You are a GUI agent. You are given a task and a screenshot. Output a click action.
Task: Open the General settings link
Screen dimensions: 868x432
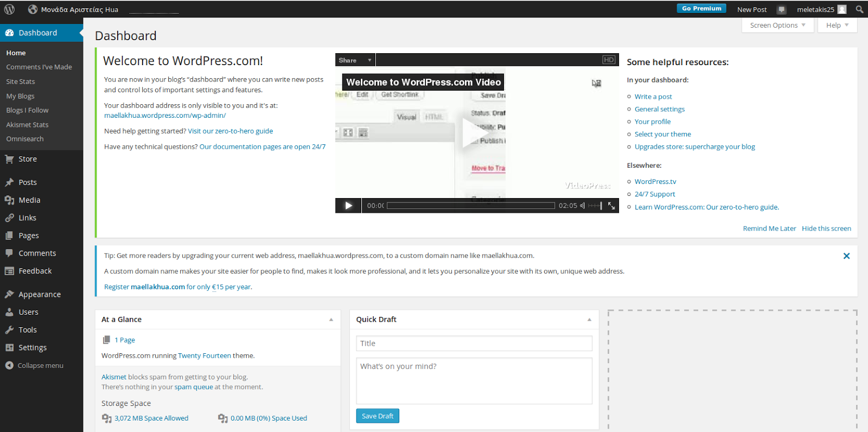[x=660, y=109]
